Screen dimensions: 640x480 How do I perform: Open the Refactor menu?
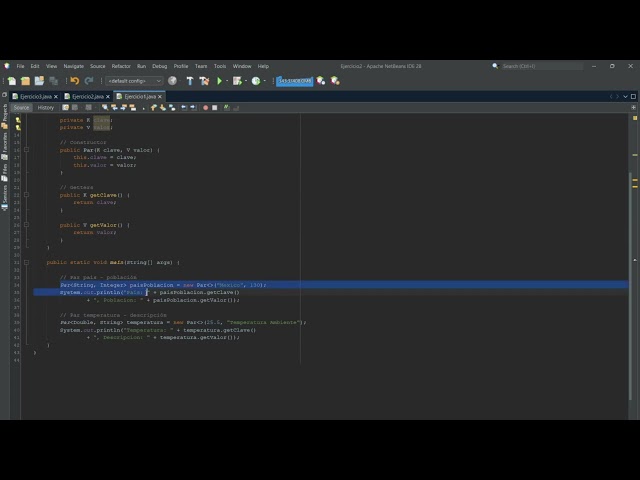click(121, 66)
